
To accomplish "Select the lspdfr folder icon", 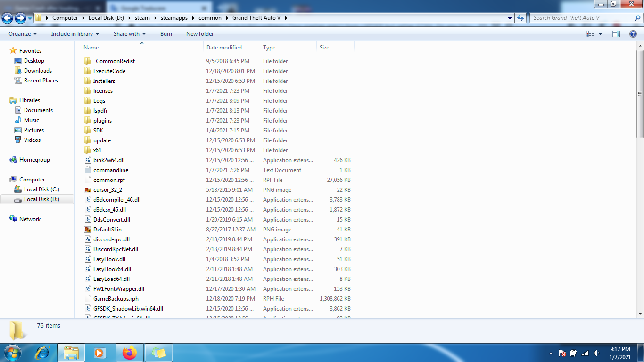I will pyautogui.click(x=87, y=111).
